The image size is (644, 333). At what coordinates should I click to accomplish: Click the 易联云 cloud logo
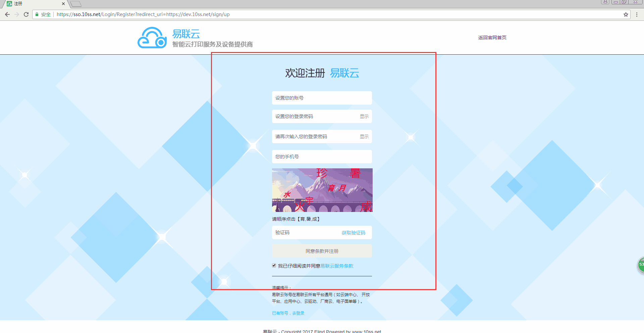pos(152,38)
